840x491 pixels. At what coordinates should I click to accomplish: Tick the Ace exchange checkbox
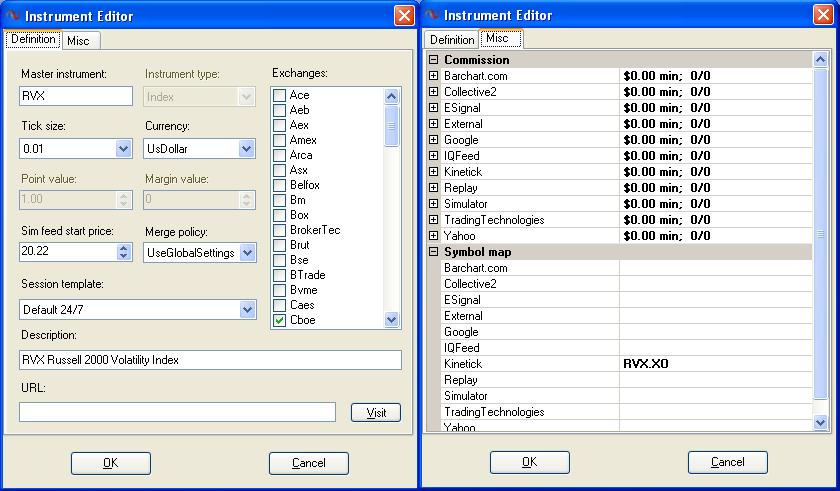click(x=279, y=95)
